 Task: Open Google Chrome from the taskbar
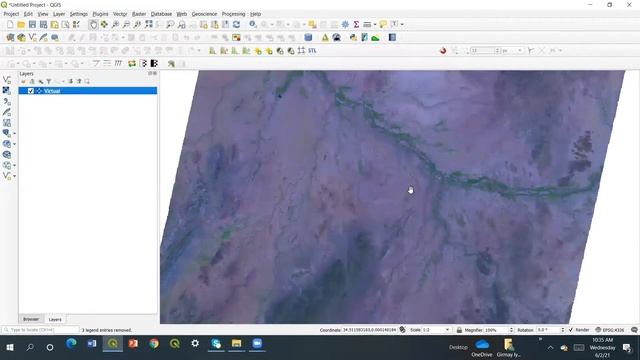pos(154,344)
